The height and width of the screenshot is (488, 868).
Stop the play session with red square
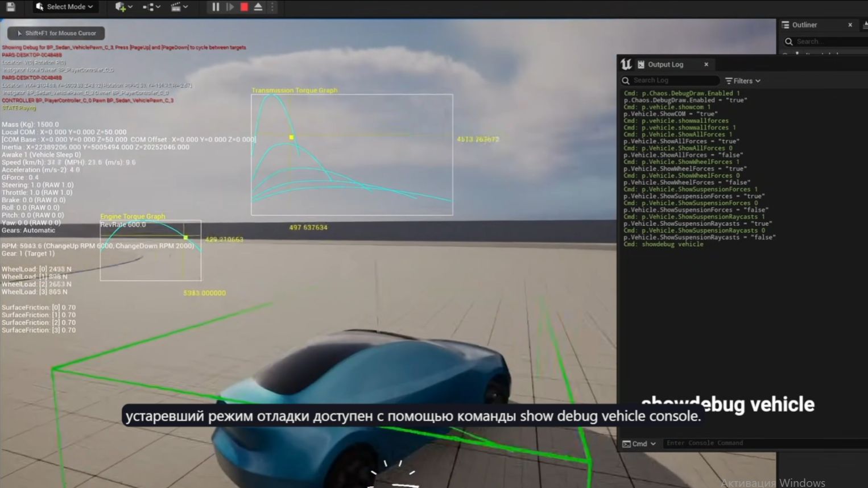tap(244, 7)
